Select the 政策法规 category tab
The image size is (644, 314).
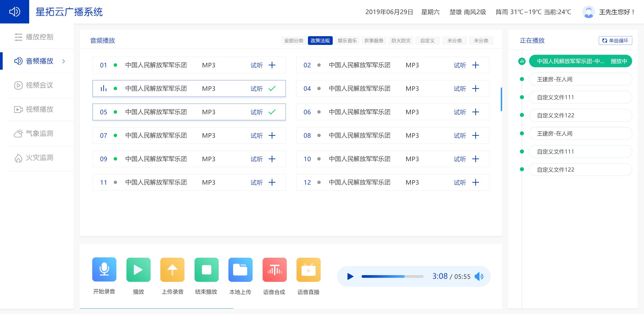click(320, 41)
